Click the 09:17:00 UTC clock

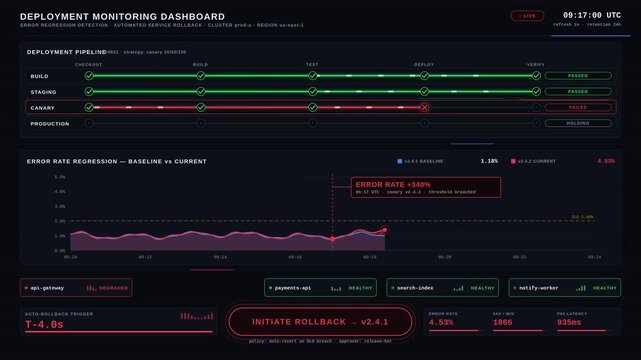(x=592, y=15)
